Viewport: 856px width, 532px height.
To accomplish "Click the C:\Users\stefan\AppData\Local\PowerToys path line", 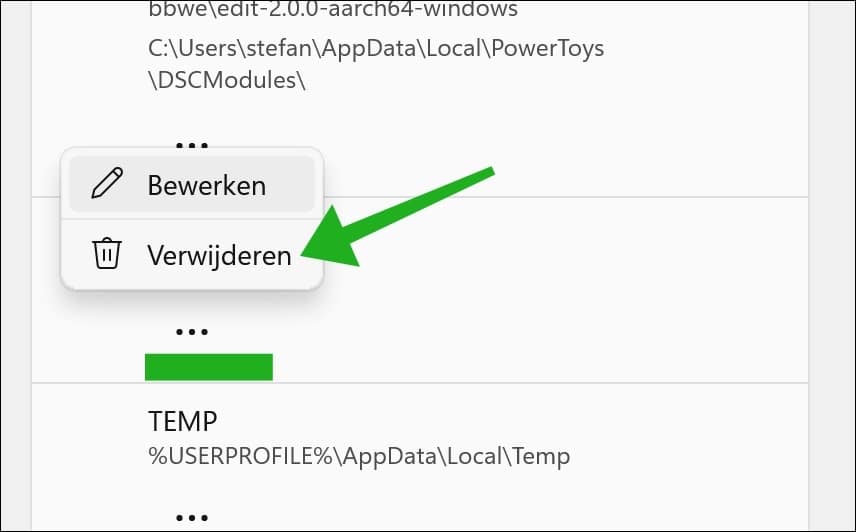I will point(376,49).
